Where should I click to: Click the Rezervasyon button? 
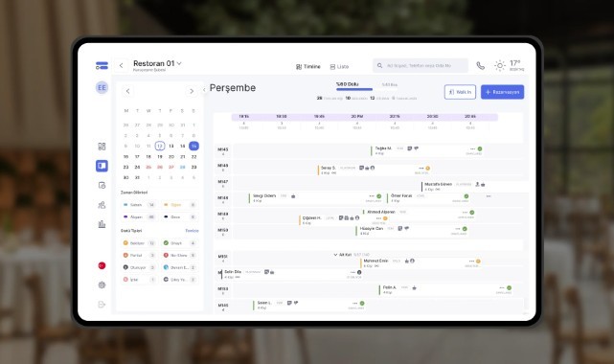pos(502,92)
